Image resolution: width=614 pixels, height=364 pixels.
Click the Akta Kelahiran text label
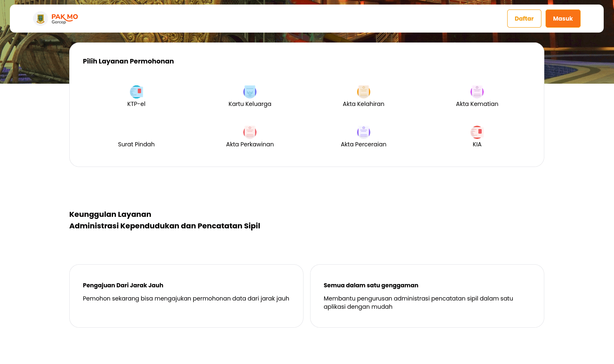tap(363, 104)
